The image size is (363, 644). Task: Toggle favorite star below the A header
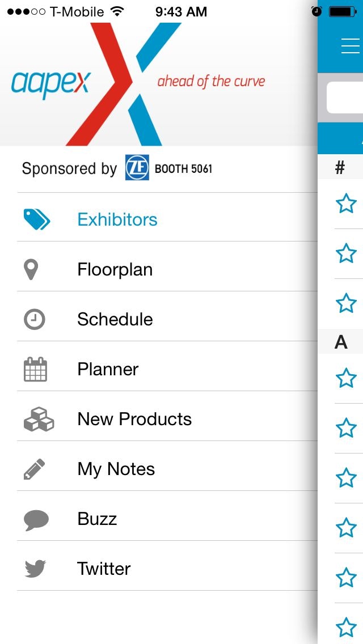[346, 378]
